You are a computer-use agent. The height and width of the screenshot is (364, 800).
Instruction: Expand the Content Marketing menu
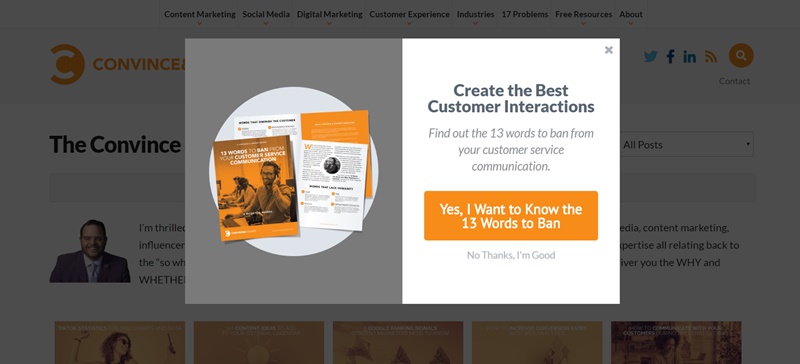click(199, 14)
